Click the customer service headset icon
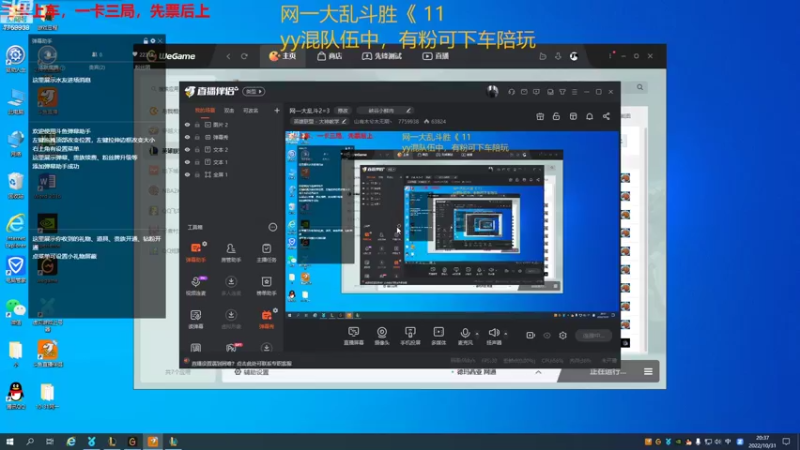Image resolution: width=800 pixels, height=450 pixels. pos(511,92)
